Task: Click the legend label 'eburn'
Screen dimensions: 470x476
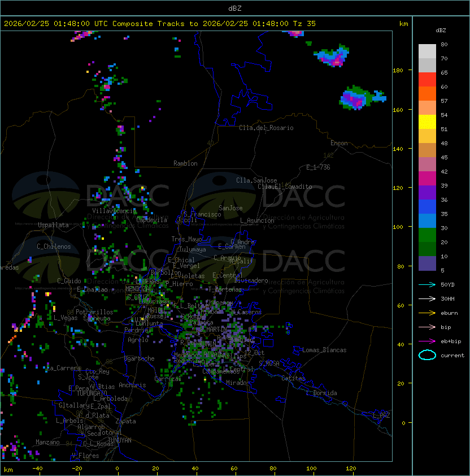Action: [449, 313]
